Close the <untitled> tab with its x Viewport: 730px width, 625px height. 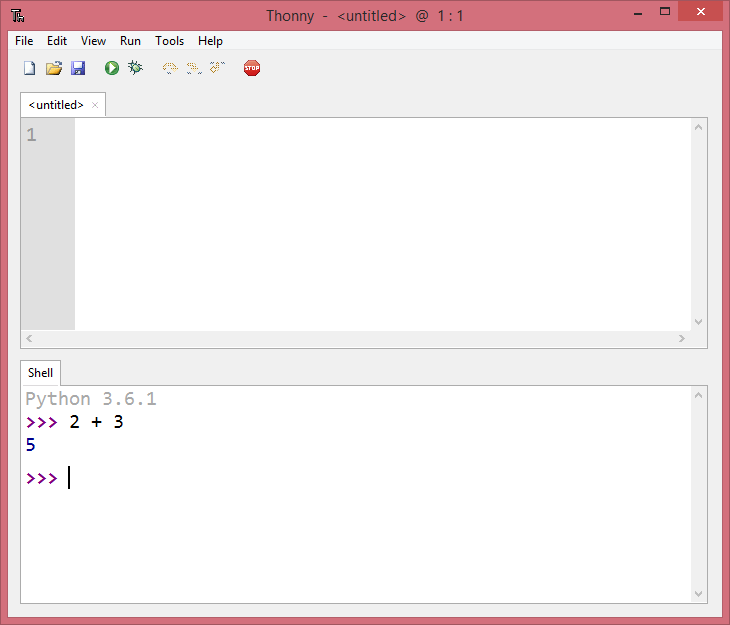tap(95, 105)
